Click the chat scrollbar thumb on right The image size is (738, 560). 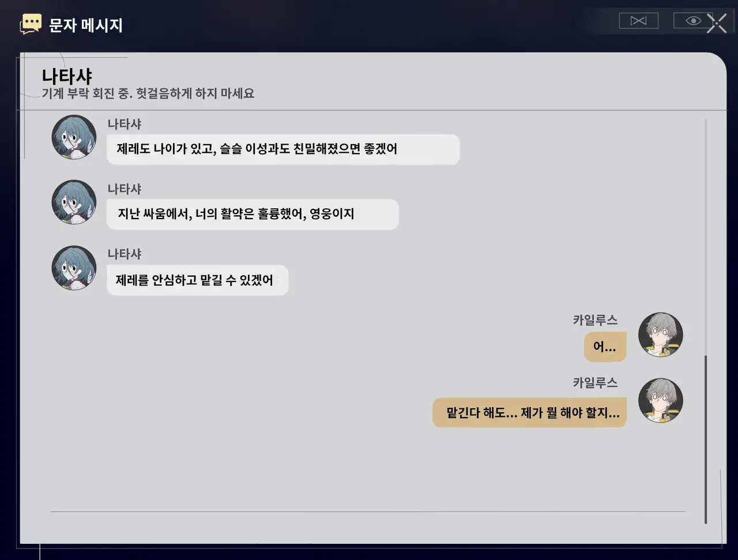706,439
